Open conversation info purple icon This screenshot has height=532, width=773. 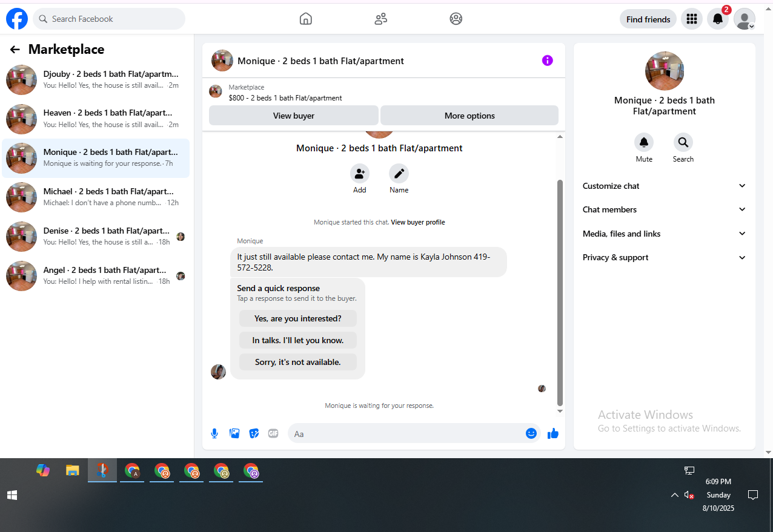(x=548, y=61)
